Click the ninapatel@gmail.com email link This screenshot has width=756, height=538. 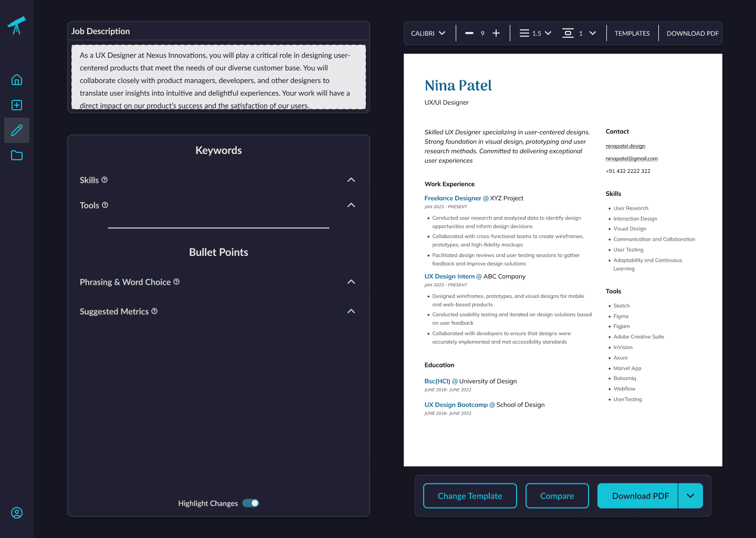point(632,159)
